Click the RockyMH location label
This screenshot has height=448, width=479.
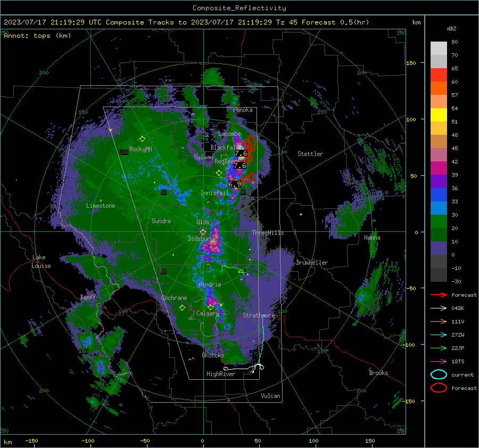141,149
